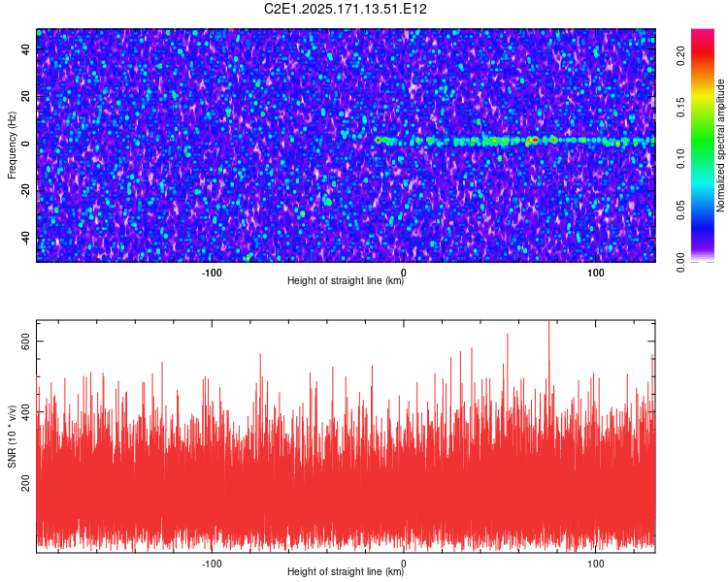Click the 0 Hz signal line near 100 km
The height and width of the screenshot is (582, 728).
pos(596,140)
